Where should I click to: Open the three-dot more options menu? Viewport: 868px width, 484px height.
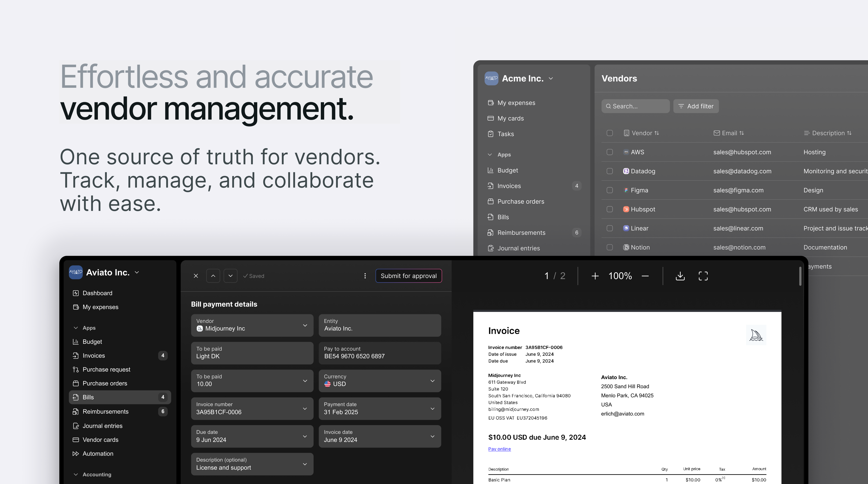[x=365, y=276]
